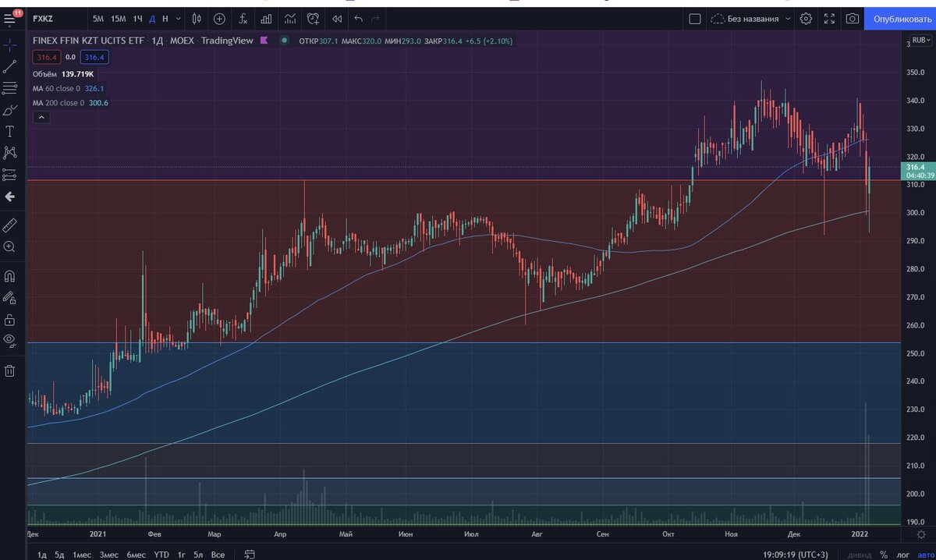This screenshot has width=936, height=560.
Task: Collapse the chart legend with the arrow
Action: (x=41, y=116)
